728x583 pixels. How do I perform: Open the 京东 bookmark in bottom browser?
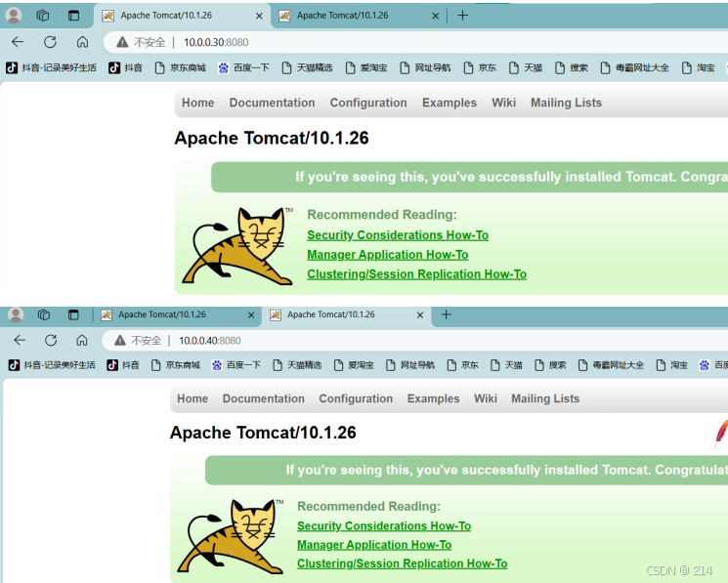coord(462,365)
